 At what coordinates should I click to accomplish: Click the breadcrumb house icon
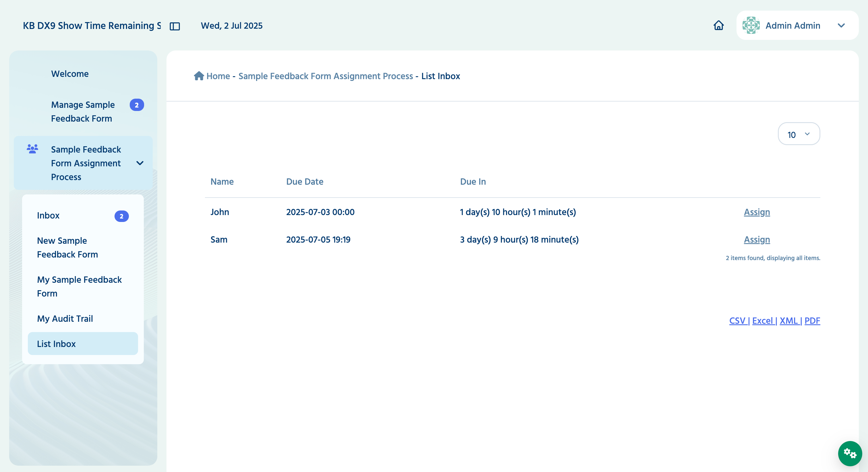coord(199,76)
